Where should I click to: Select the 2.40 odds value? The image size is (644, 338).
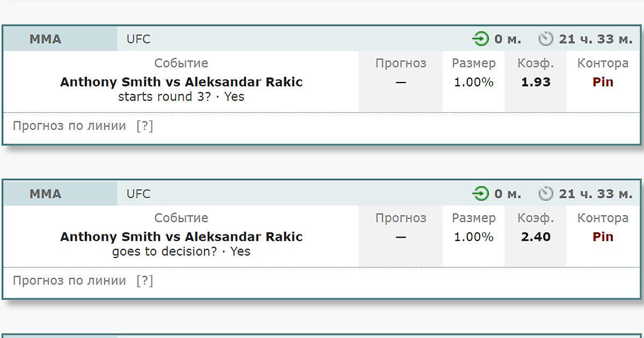(x=536, y=237)
